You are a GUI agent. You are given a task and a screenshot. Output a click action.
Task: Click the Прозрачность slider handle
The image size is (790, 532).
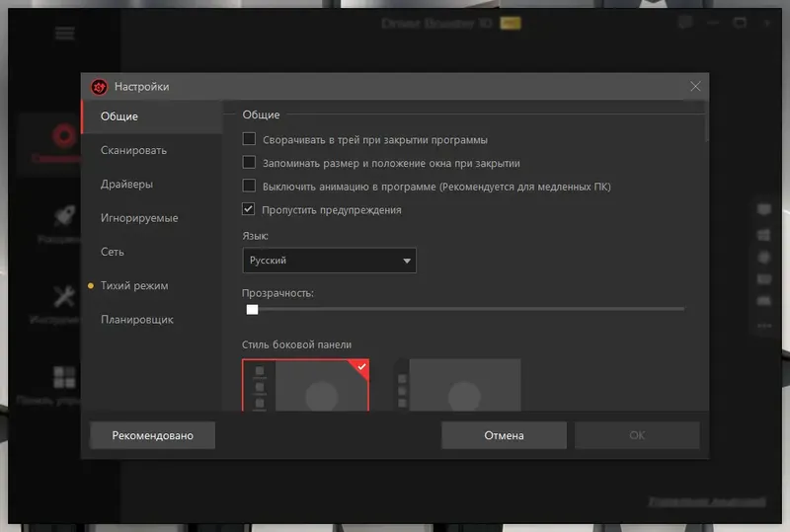click(x=252, y=309)
